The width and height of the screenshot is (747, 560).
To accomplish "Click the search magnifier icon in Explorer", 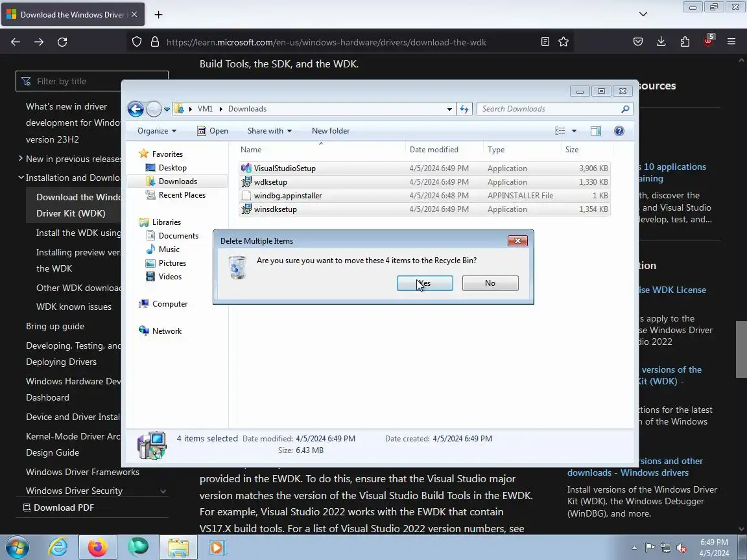I will 625,109.
